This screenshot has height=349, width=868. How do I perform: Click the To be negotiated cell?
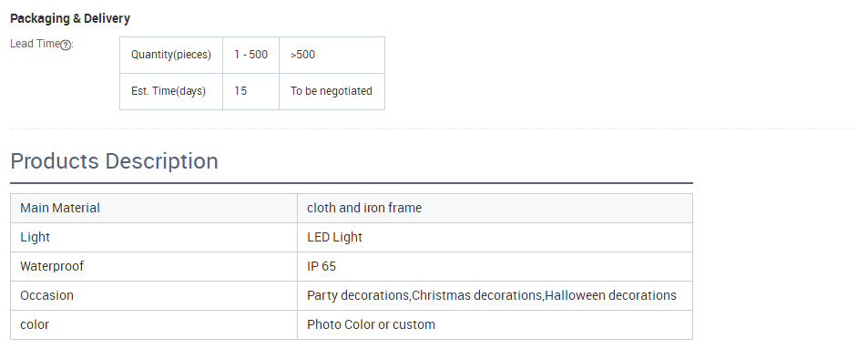point(332,91)
